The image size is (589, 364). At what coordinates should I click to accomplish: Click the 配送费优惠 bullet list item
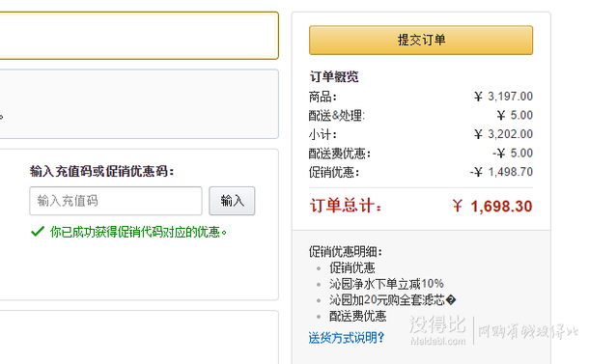[x=357, y=316]
